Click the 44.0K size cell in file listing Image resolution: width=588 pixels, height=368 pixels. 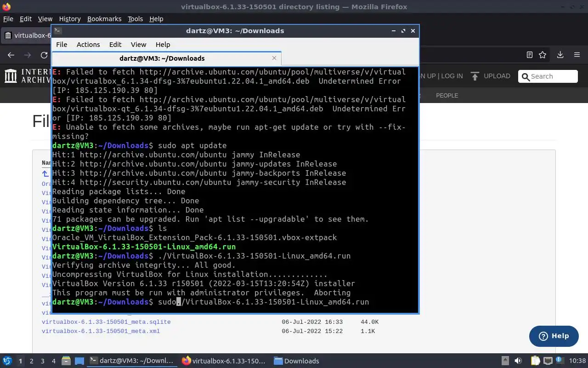[369, 322]
